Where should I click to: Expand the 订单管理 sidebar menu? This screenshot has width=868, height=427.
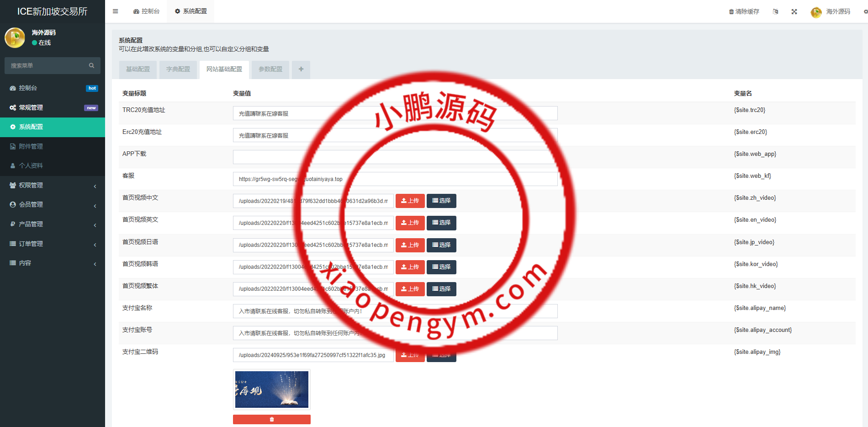(x=53, y=244)
